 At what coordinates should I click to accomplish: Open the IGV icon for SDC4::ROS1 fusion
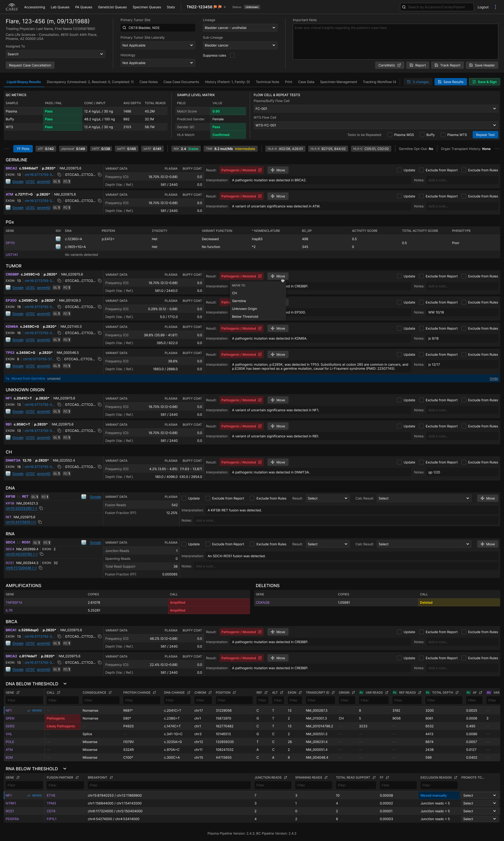coord(84,542)
